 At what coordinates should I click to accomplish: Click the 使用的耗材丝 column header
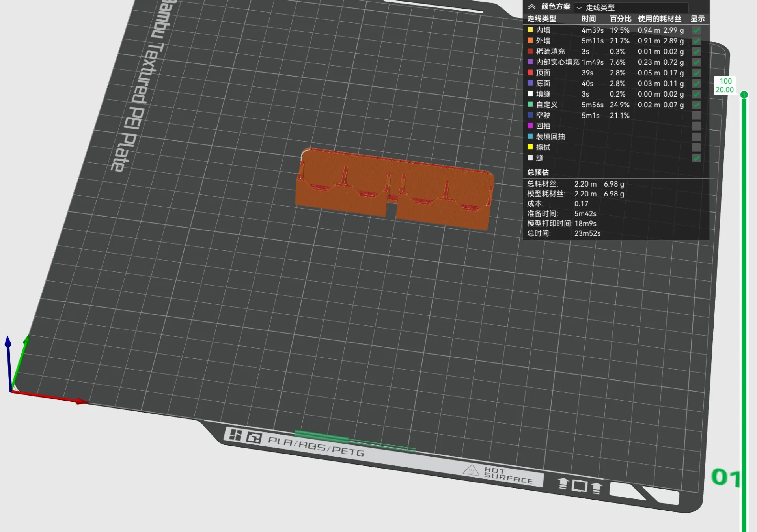click(660, 19)
